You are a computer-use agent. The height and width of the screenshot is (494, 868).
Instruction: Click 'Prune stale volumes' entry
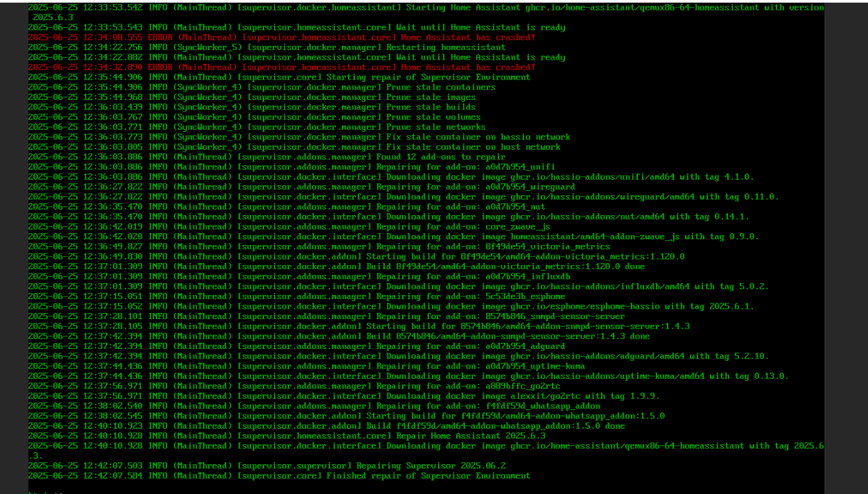coord(433,117)
